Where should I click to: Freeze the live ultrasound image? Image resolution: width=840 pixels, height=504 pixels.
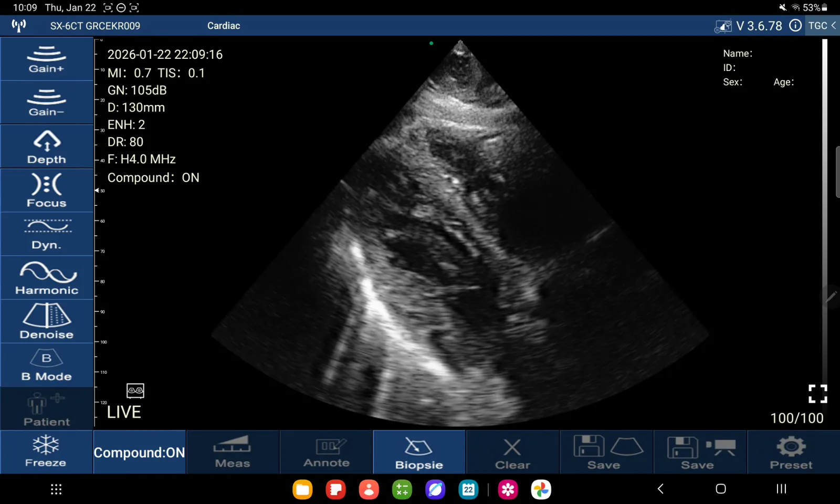pyautogui.click(x=46, y=452)
